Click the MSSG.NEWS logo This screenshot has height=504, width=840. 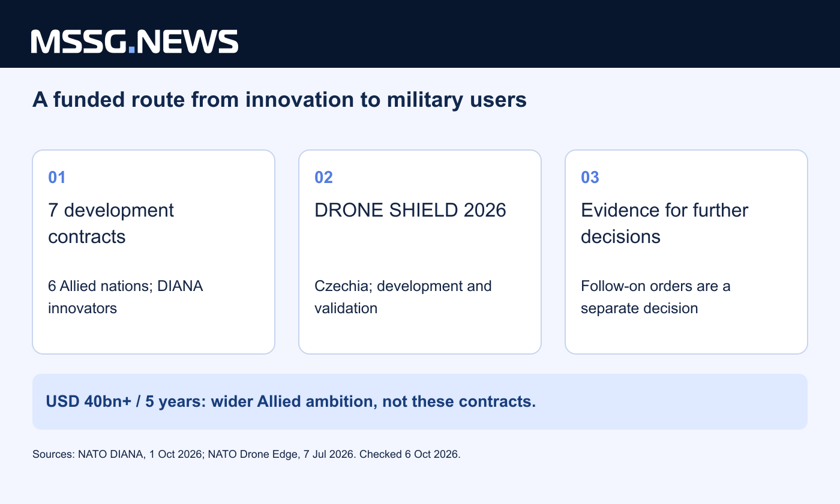point(135,41)
